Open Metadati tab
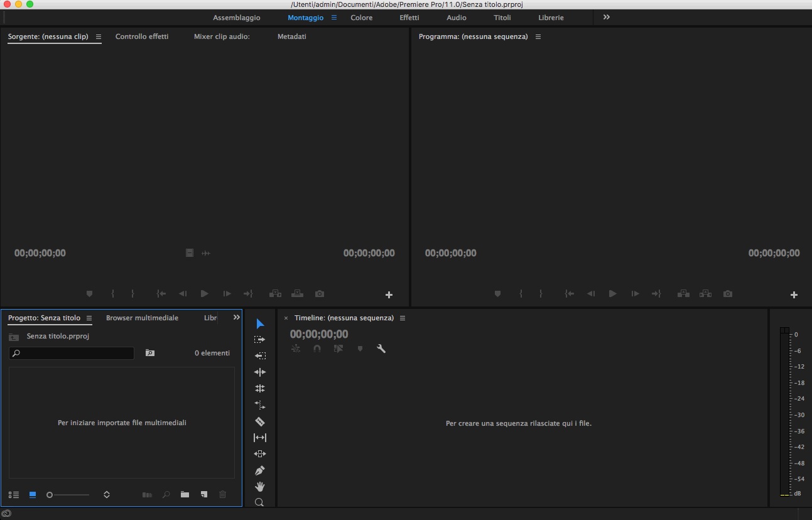The image size is (812, 520). click(292, 36)
